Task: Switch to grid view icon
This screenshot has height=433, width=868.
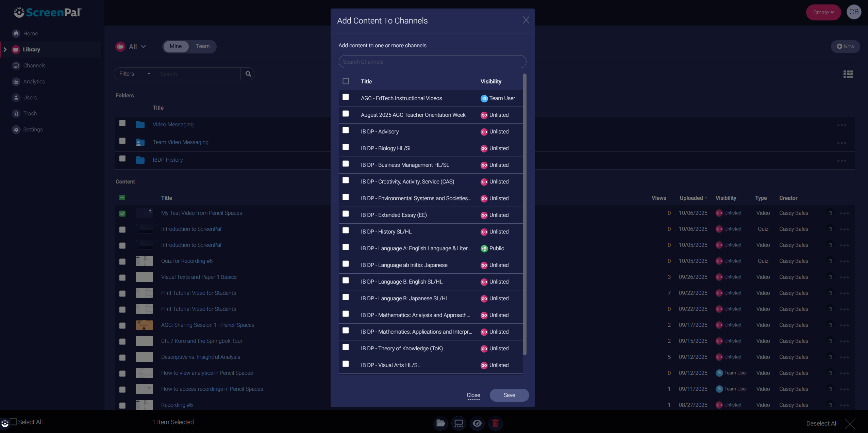Action: pos(848,74)
